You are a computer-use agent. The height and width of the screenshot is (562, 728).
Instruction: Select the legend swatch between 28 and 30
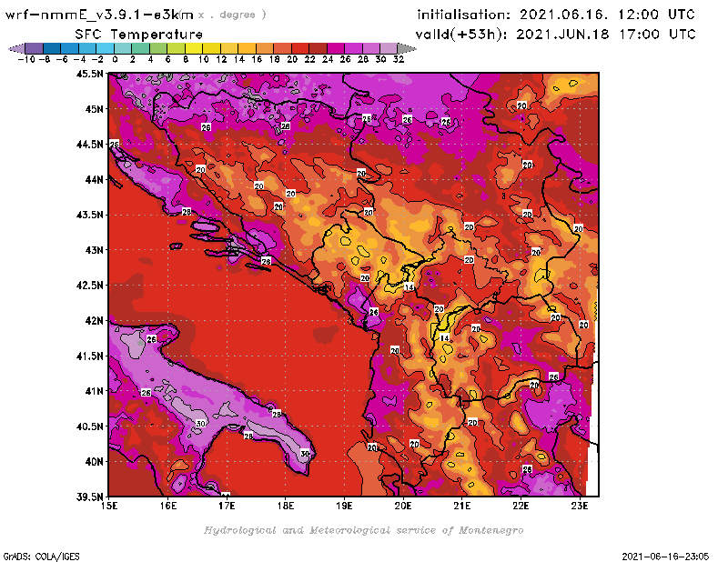click(371, 48)
